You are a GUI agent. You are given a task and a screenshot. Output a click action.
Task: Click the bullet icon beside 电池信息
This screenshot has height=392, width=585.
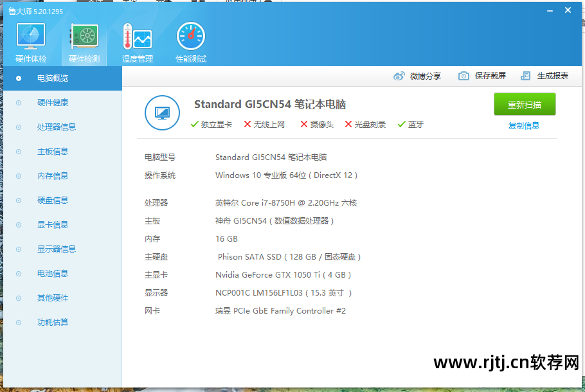[x=19, y=274]
